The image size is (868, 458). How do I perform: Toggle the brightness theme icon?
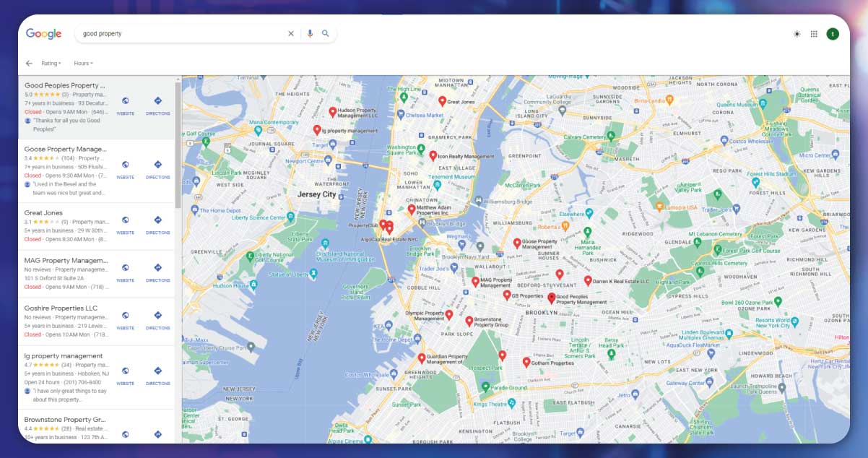[797, 34]
